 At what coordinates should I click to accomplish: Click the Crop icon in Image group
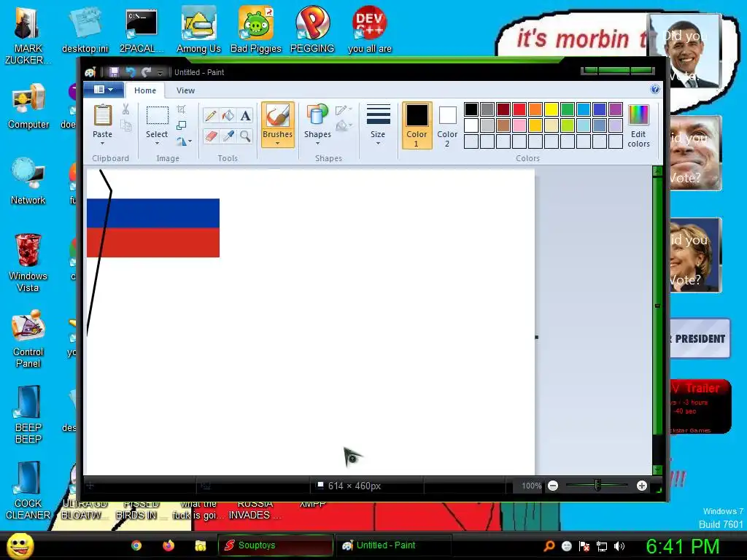coord(181,109)
